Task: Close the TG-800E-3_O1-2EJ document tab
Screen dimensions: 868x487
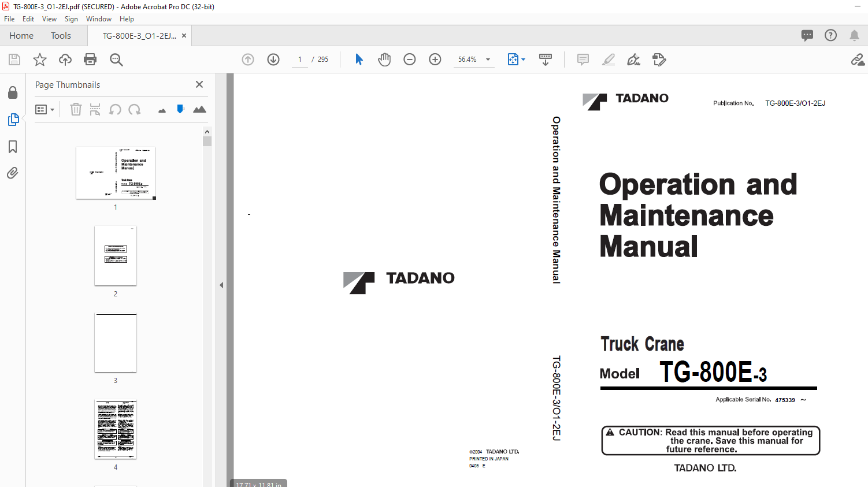Action: [184, 36]
